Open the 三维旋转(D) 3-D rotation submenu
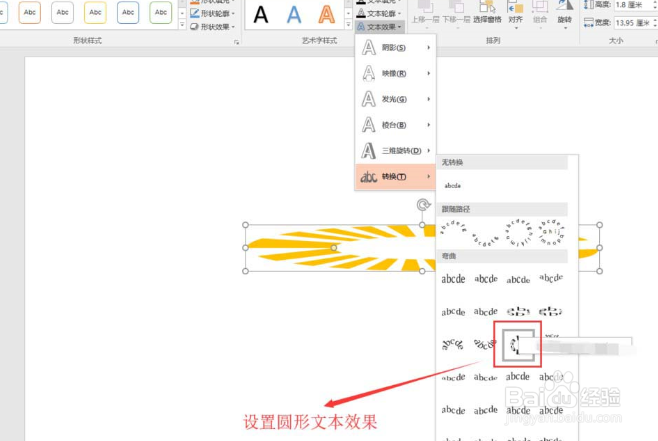Image resolution: width=658 pixels, height=441 pixels. 395,150
